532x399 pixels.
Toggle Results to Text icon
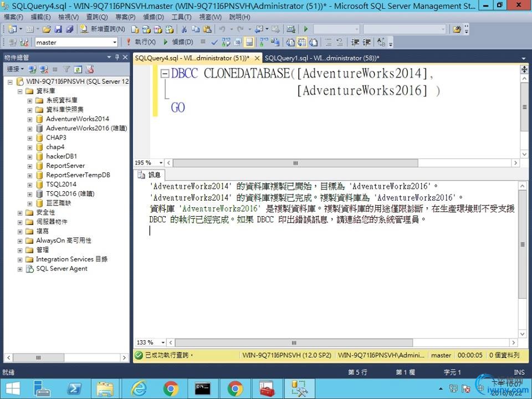point(290,42)
